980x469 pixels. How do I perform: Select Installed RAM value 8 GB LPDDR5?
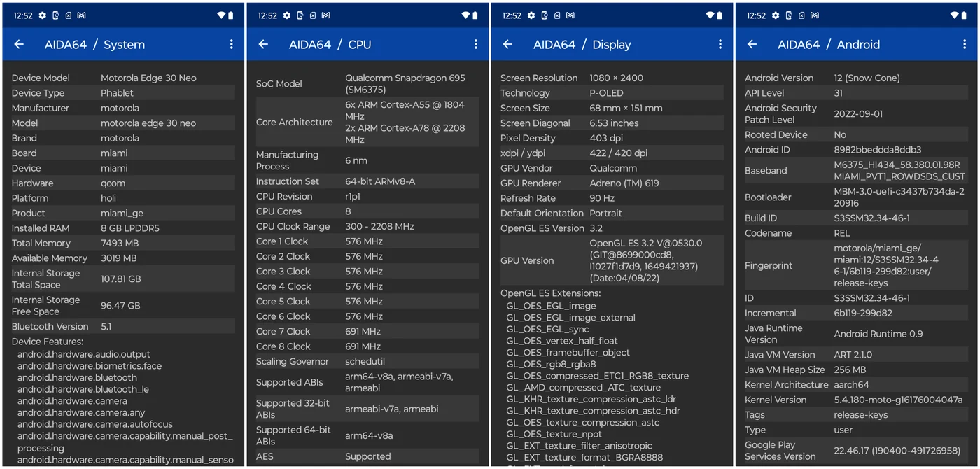(129, 228)
